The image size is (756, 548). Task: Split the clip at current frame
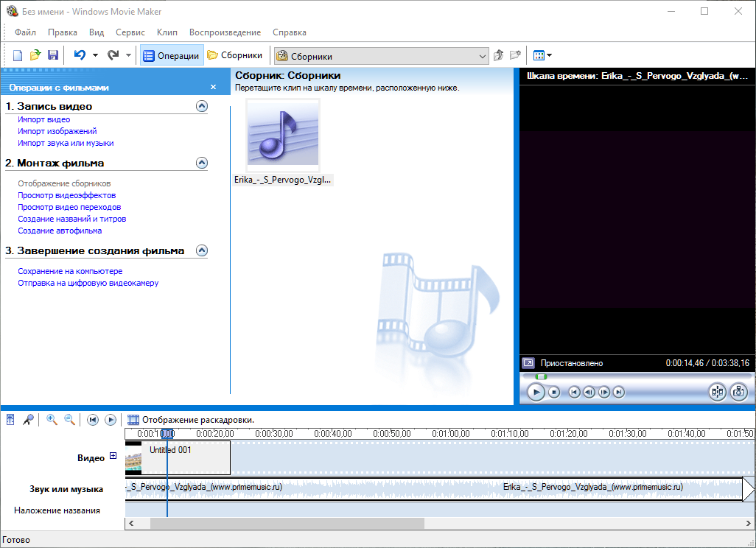click(718, 393)
